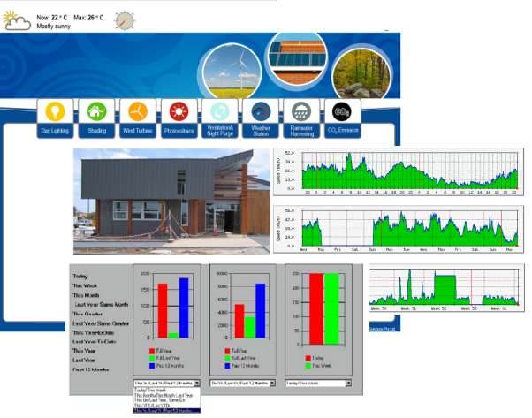Click the 'Last Year' row label

(84, 360)
